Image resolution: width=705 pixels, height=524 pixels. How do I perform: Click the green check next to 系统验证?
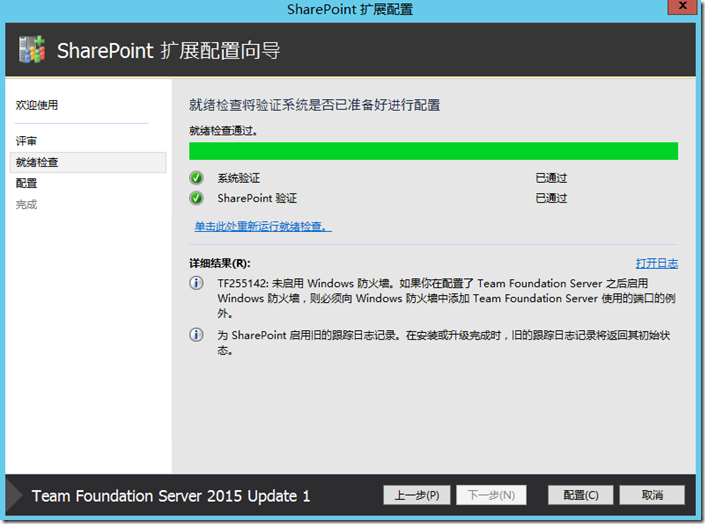click(196, 178)
